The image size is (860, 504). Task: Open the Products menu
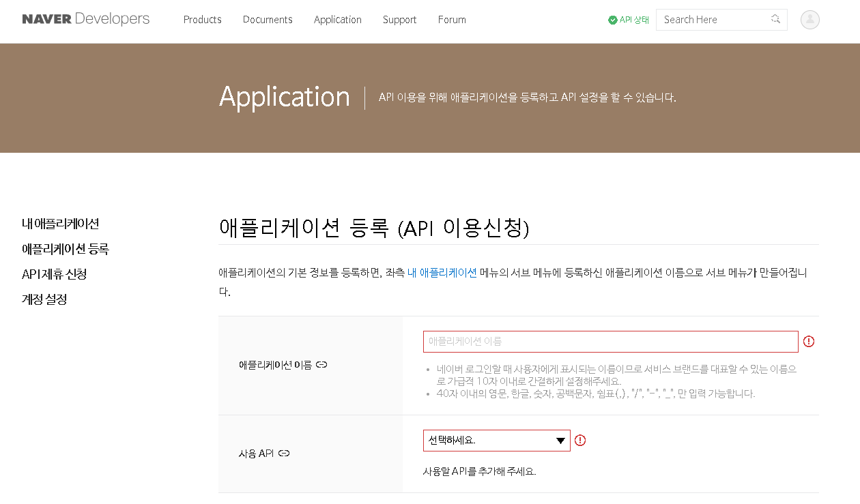tap(202, 20)
